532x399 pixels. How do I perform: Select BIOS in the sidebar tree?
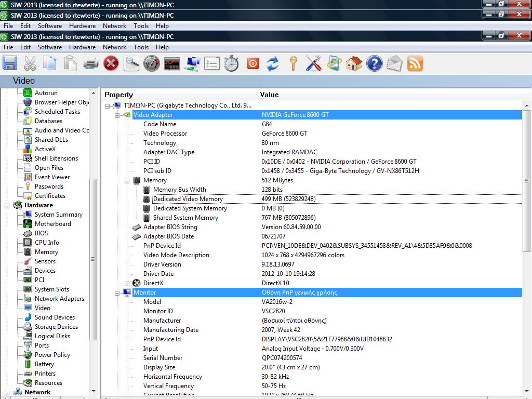(42, 233)
